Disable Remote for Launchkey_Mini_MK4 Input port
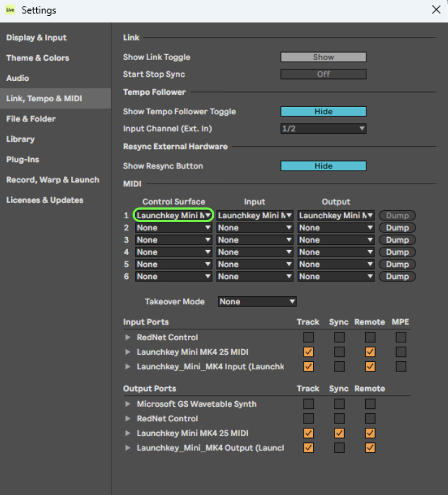This screenshot has width=448, height=495. pos(370,367)
